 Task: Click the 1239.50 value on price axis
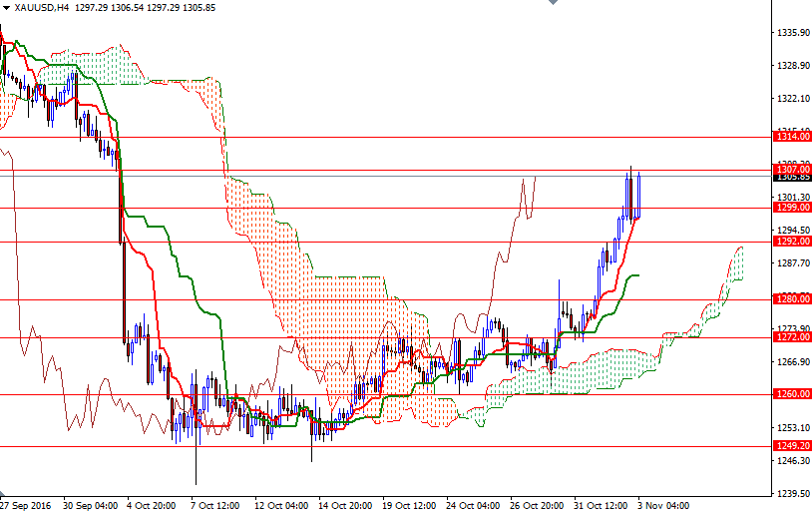click(x=792, y=493)
